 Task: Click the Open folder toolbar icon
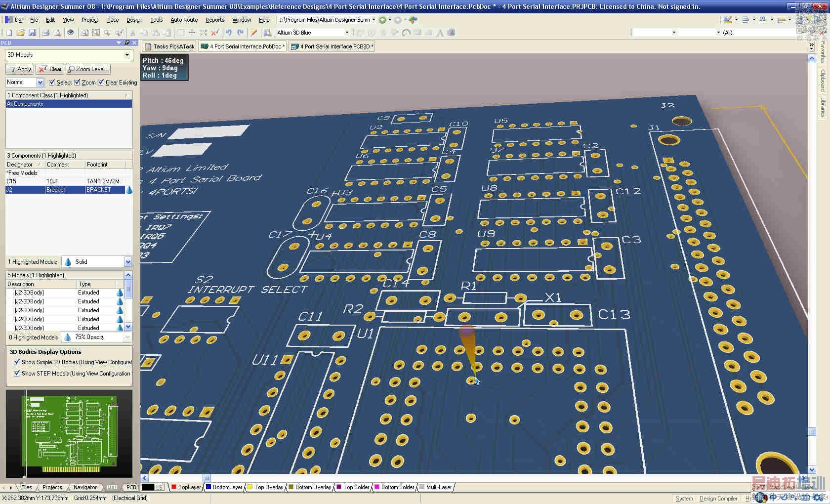20,33
